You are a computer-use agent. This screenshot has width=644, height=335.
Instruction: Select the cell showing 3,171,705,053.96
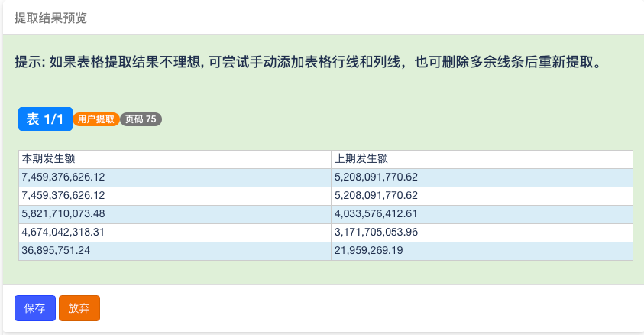coord(482,233)
